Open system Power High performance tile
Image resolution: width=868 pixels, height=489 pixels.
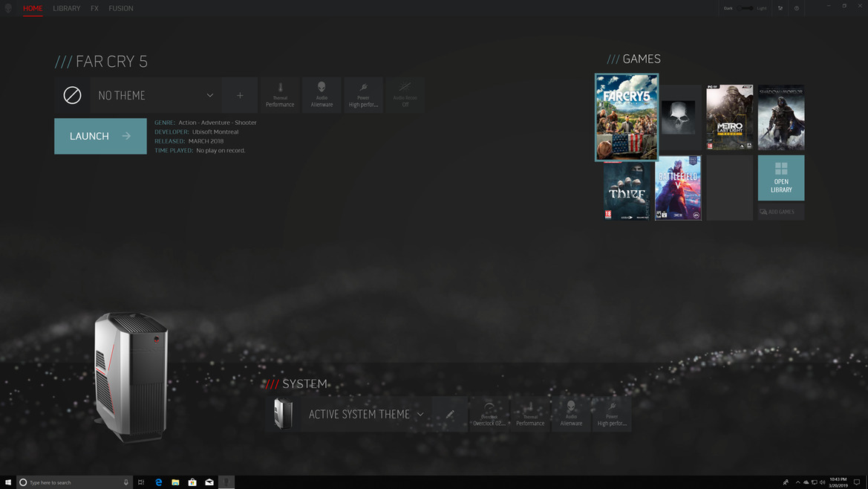(612, 414)
